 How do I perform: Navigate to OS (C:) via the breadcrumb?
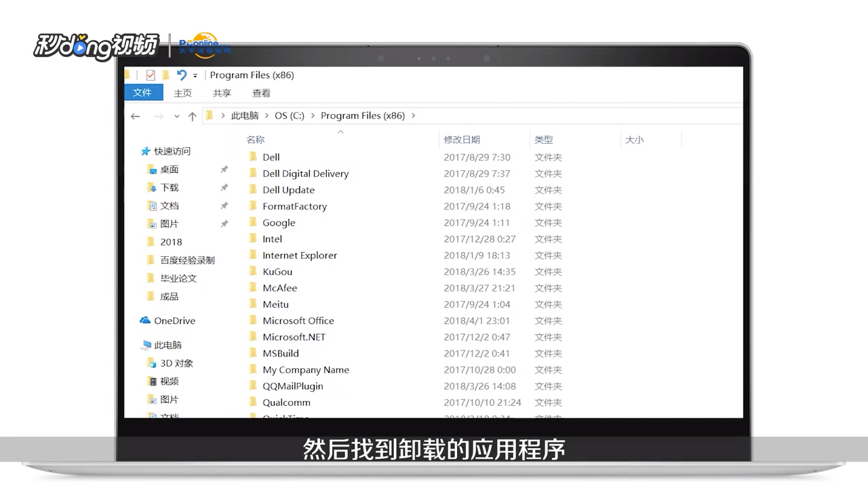[x=290, y=115]
